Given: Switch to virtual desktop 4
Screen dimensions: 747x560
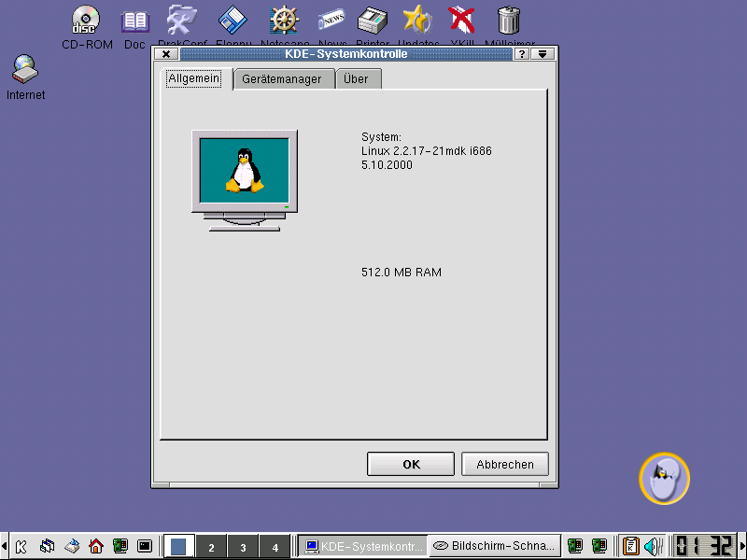Looking at the screenshot, I should click(275, 547).
